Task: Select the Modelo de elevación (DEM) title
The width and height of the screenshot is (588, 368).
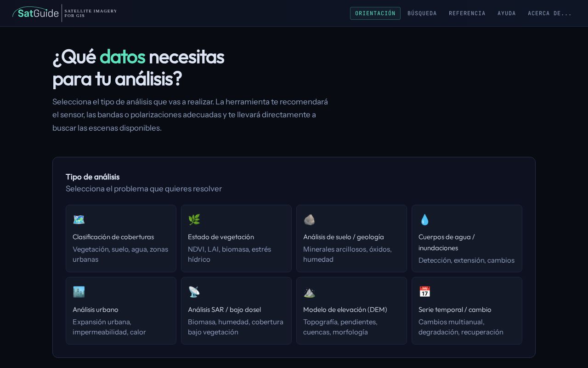Action: (345, 310)
